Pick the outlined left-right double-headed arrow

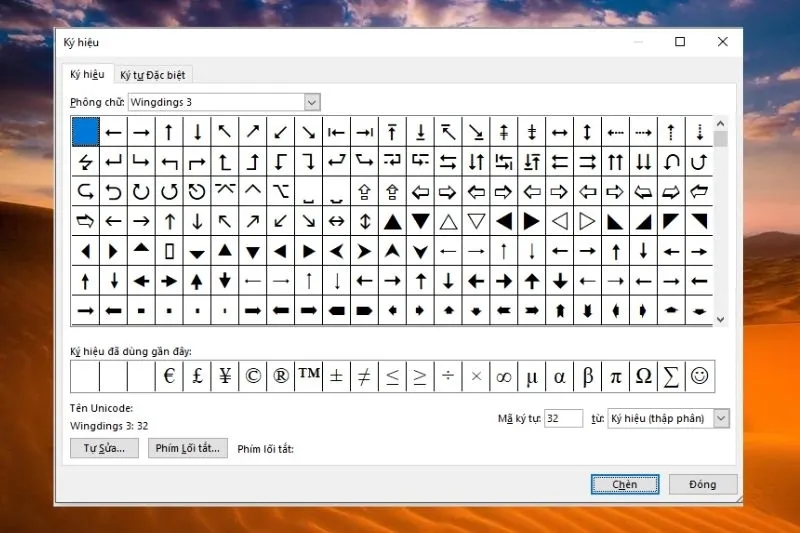coord(336,221)
